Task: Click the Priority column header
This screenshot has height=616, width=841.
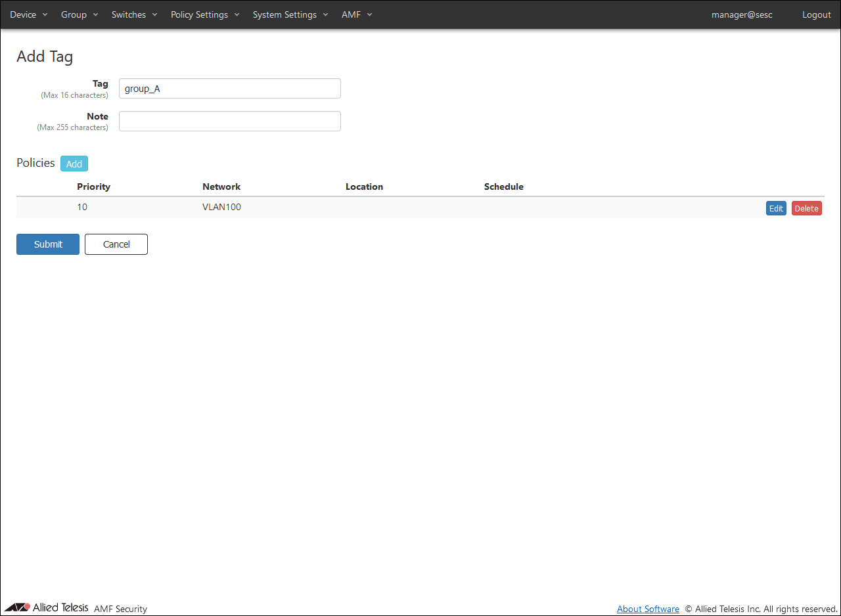Action: [93, 187]
